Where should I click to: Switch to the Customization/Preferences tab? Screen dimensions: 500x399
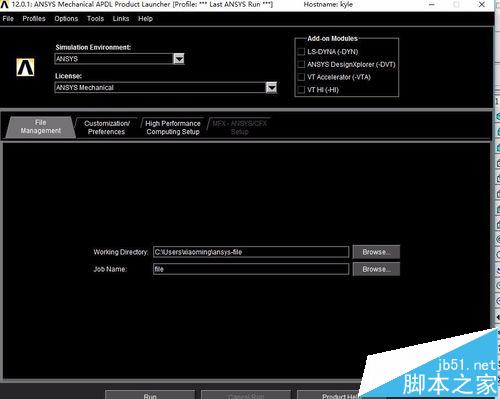[x=107, y=127]
